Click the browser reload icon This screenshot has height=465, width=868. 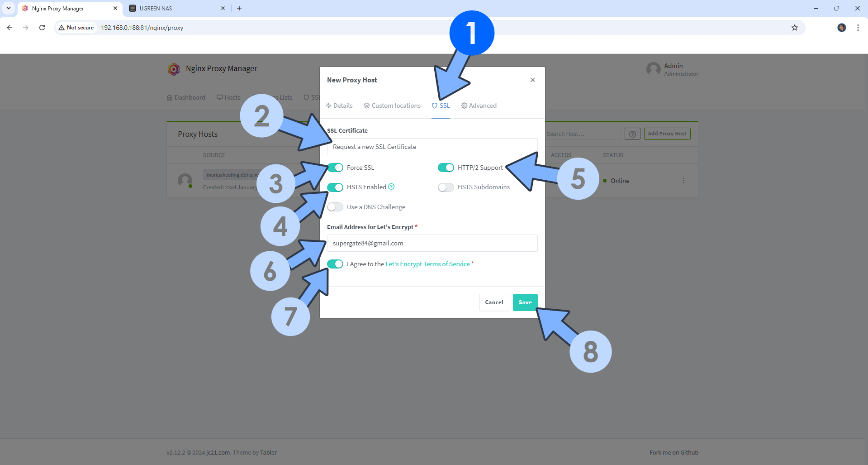(x=42, y=28)
